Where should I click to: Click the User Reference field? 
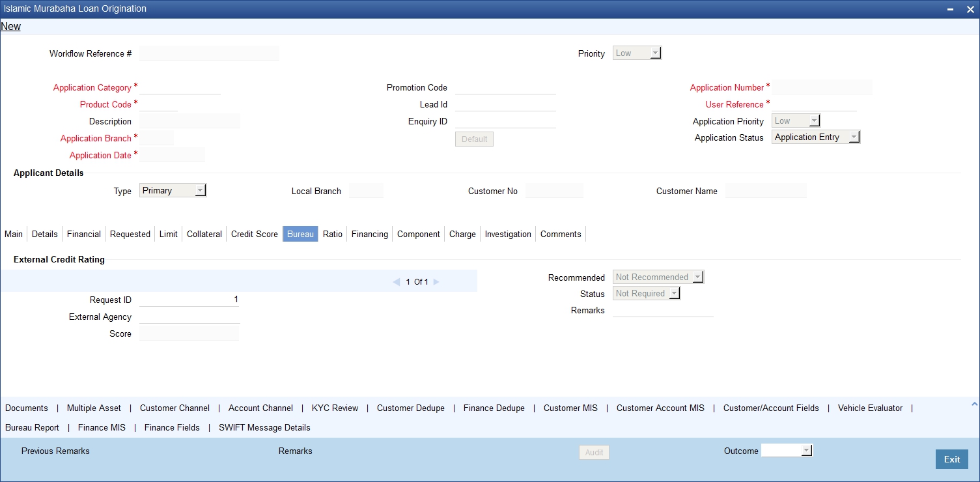814,104
